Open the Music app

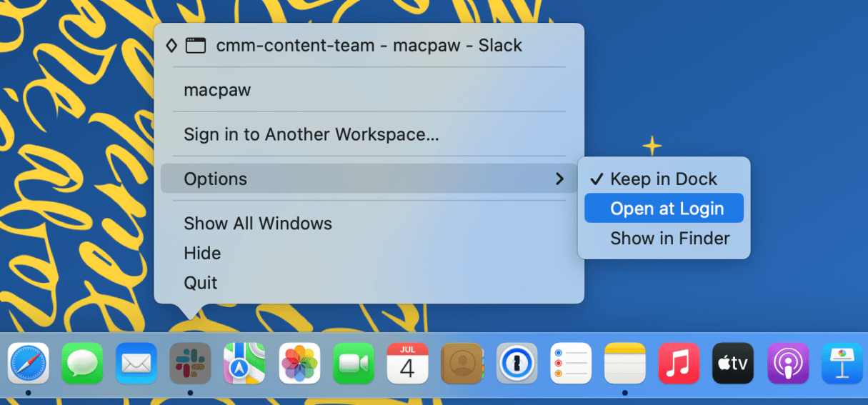pos(679,364)
